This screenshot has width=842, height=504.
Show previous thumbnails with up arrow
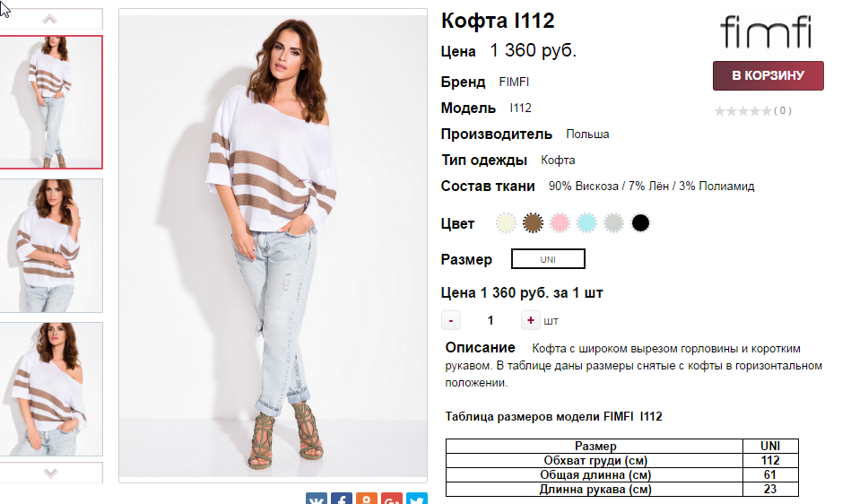[x=49, y=20]
